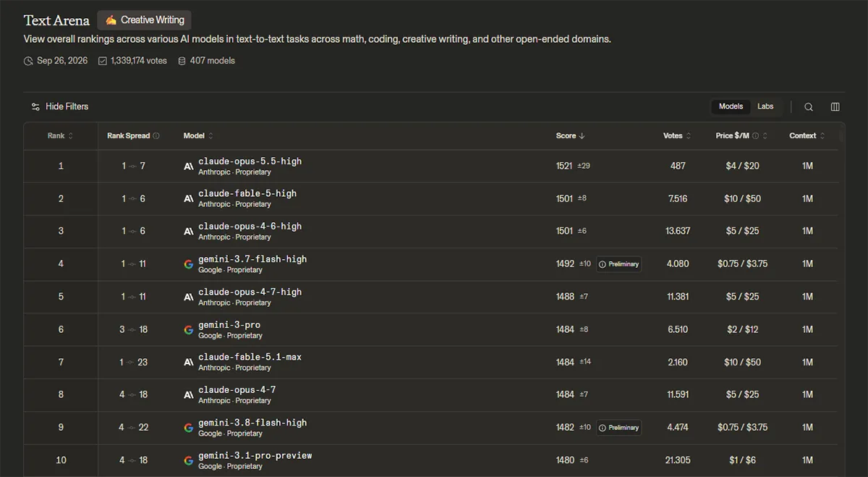The image size is (868, 477).
Task: Sort by the Context column header
Action: [807, 136]
